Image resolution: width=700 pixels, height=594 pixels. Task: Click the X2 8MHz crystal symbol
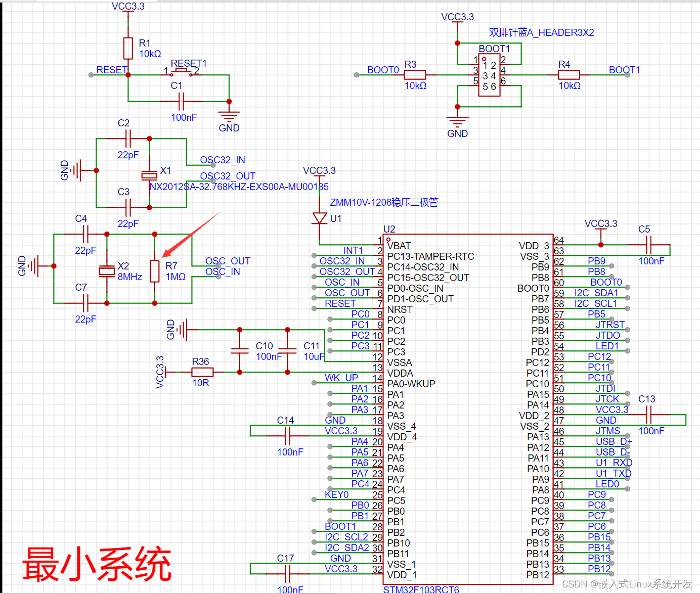point(107,271)
